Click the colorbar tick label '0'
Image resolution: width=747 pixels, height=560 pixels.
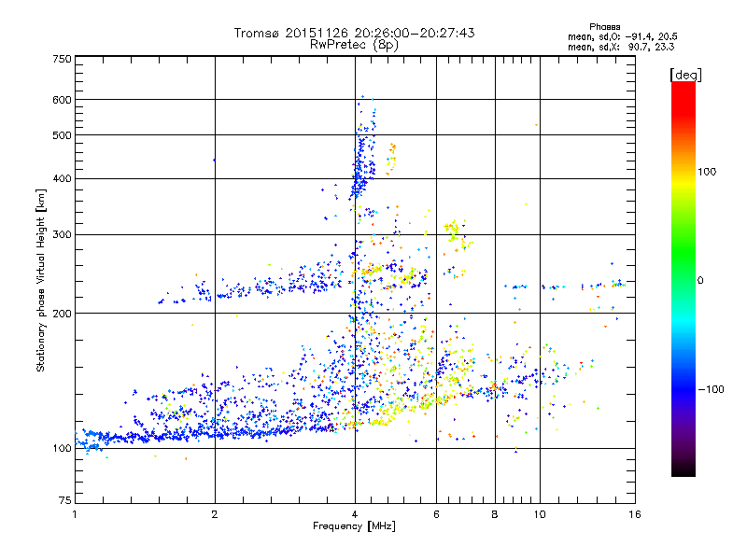click(x=700, y=281)
